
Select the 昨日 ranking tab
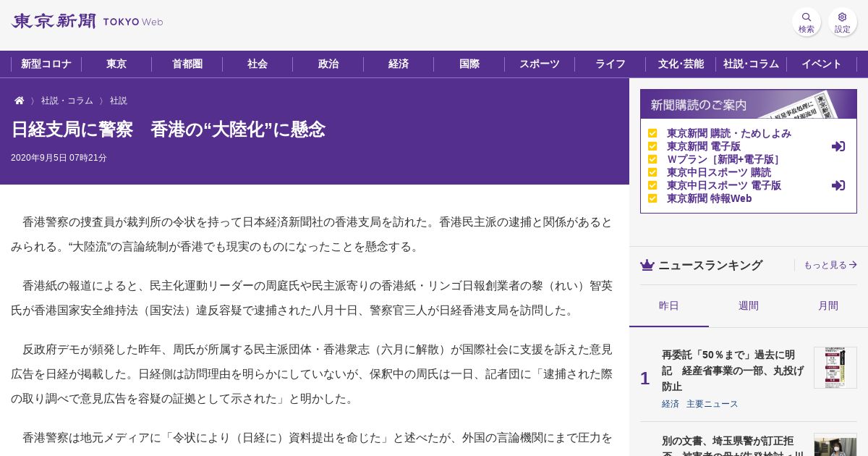(669, 306)
